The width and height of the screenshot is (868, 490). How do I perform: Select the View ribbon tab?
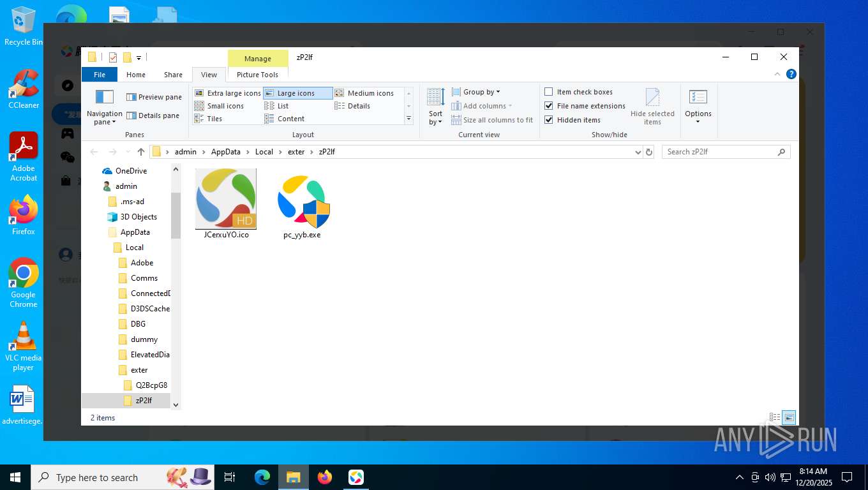coord(209,75)
